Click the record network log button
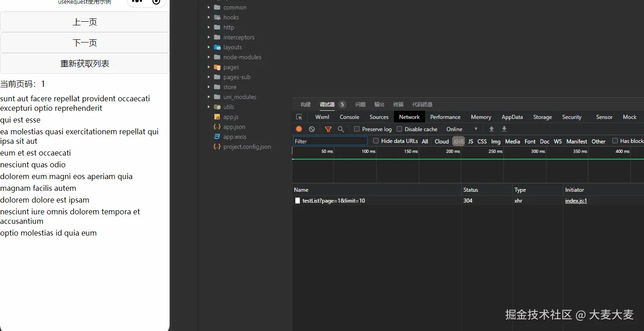 point(299,129)
